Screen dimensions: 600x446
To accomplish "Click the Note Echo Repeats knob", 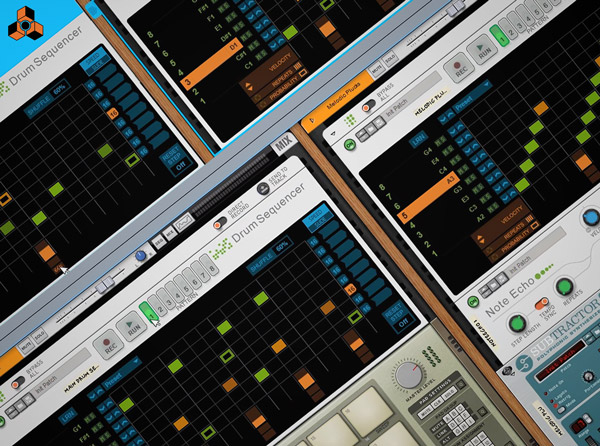I will coord(564,287).
